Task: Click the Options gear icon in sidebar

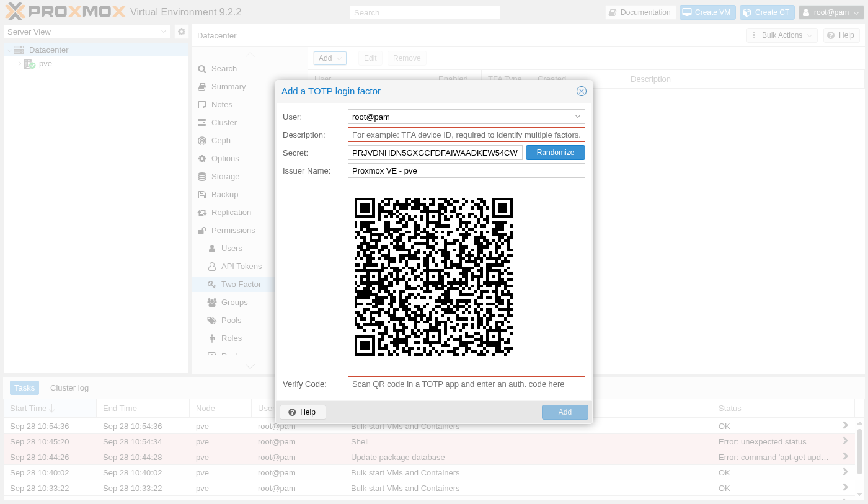Action: [x=202, y=159]
